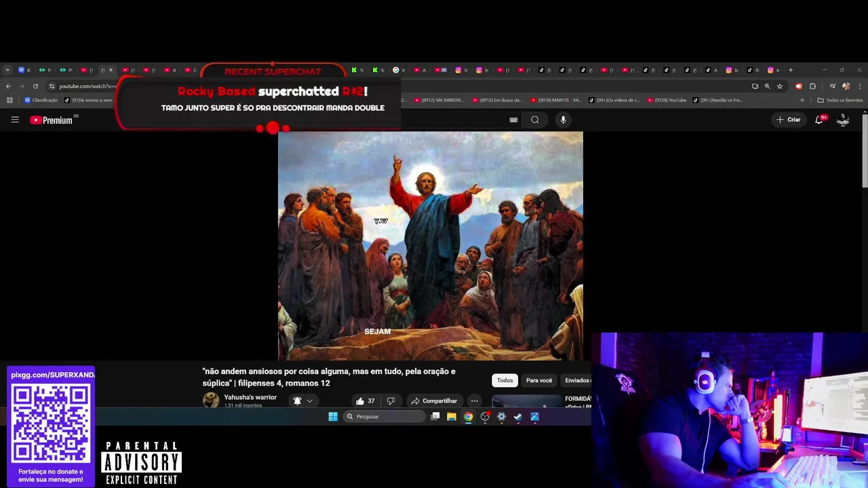
Task: Bookmark this page with star icon
Action: [780, 86]
